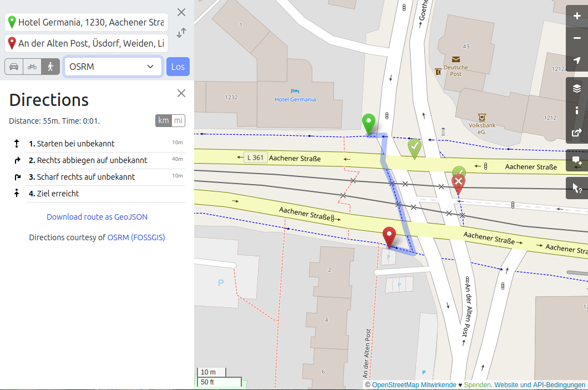
Task: Open the map layers panel
Action: 577,89
